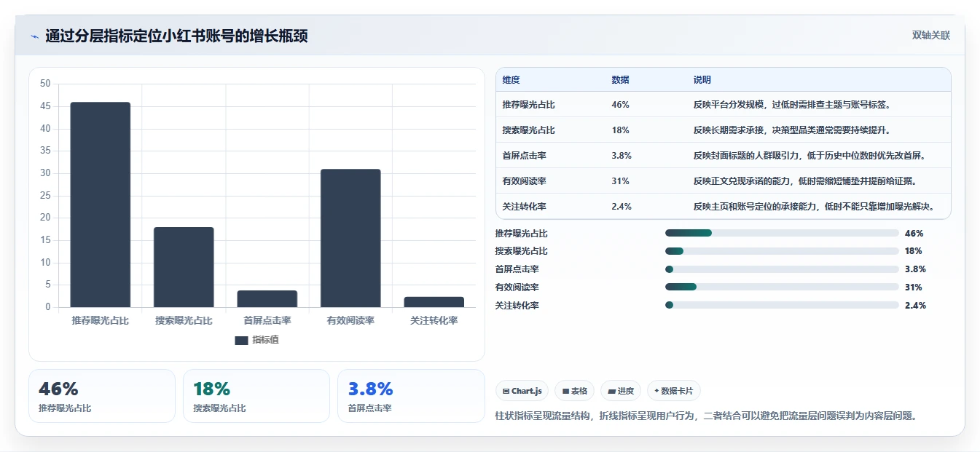Image resolution: width=980 pixels, height=452 pixels.
Task: Click the 首屏点击率 progress bar at 3.8%
Action: point(782,269)
